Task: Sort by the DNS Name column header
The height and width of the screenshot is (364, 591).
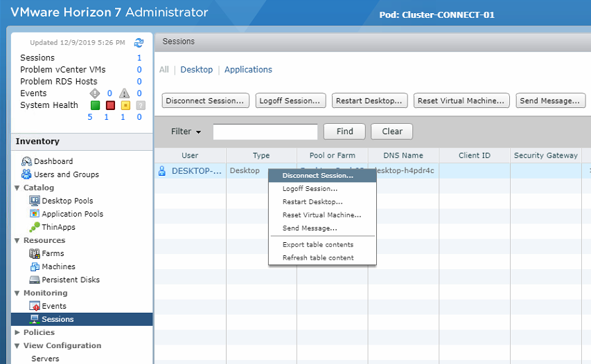Action: (x=403, y=156)
